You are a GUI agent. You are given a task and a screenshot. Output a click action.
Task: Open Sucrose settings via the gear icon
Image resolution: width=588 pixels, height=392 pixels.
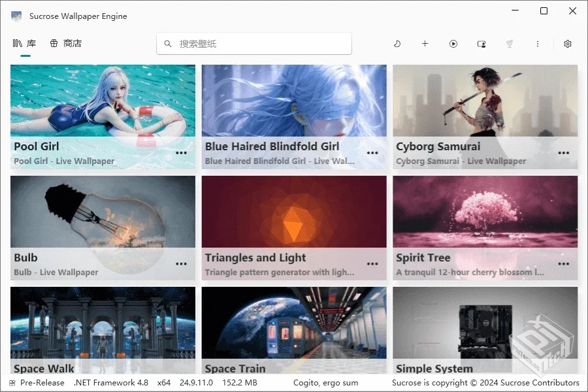click(x=567, y=43)
